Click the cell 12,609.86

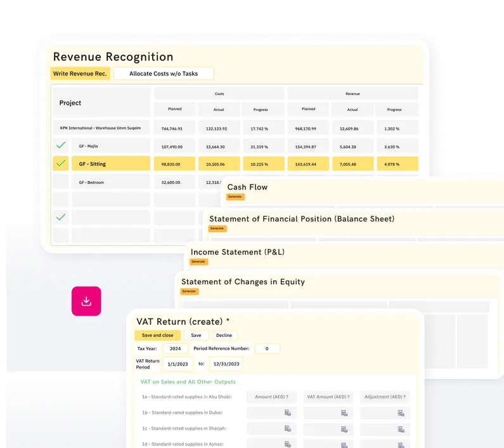click(352, 128)
